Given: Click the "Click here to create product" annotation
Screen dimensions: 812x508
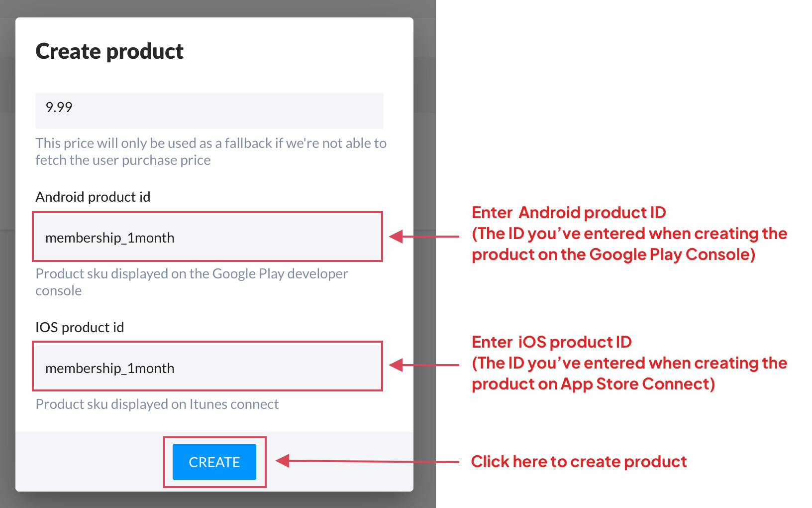Looking at the screenshot, I should point(579,462).
